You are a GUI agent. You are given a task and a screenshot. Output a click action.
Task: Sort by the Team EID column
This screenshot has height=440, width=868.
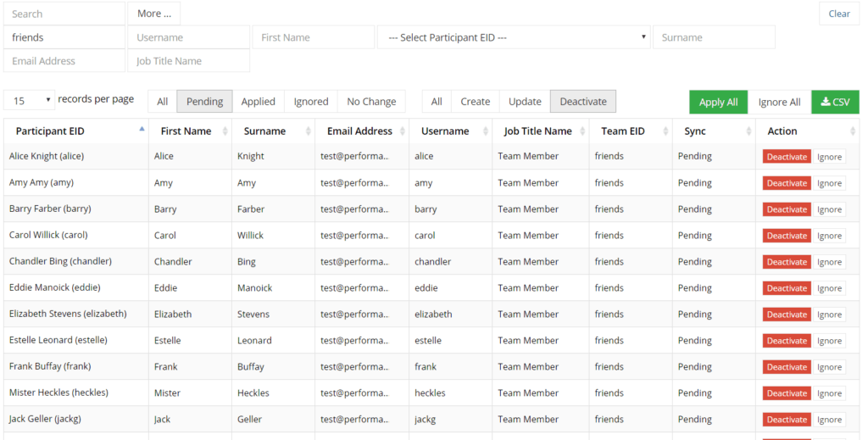[x=631, y=131]
